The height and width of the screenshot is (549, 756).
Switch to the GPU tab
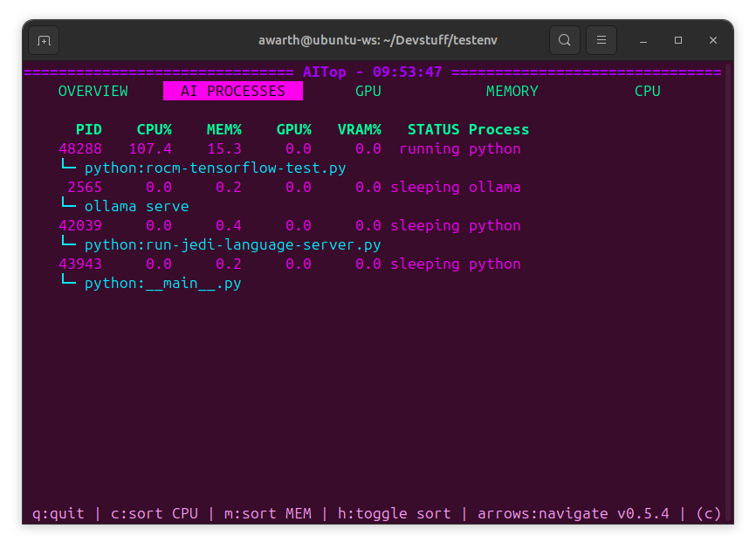(x=368, y=91)
